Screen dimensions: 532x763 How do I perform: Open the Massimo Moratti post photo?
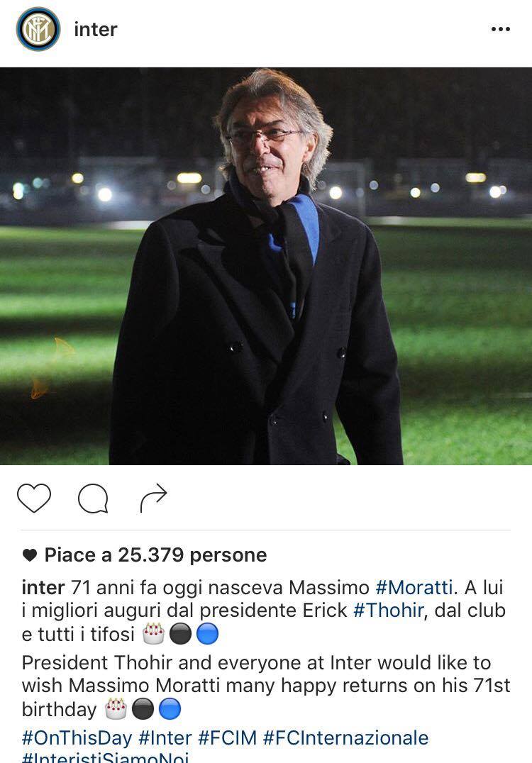[266, 266]
